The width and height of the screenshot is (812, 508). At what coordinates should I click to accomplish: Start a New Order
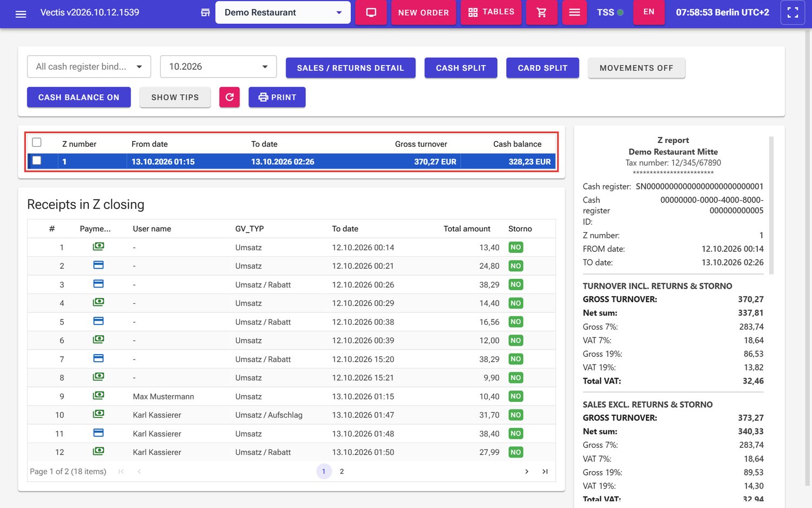tap(423, 12)
